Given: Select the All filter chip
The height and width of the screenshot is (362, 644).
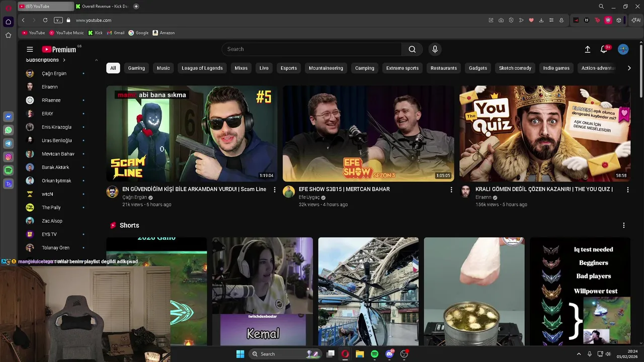Looking at the screenshot, I should 113,68.
